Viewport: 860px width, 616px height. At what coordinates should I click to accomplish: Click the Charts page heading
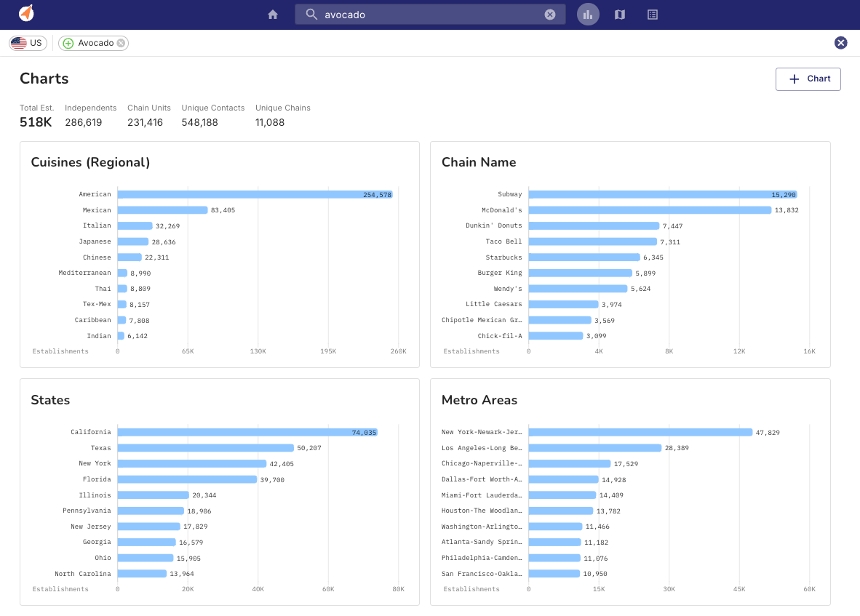[x=44, y=79]
